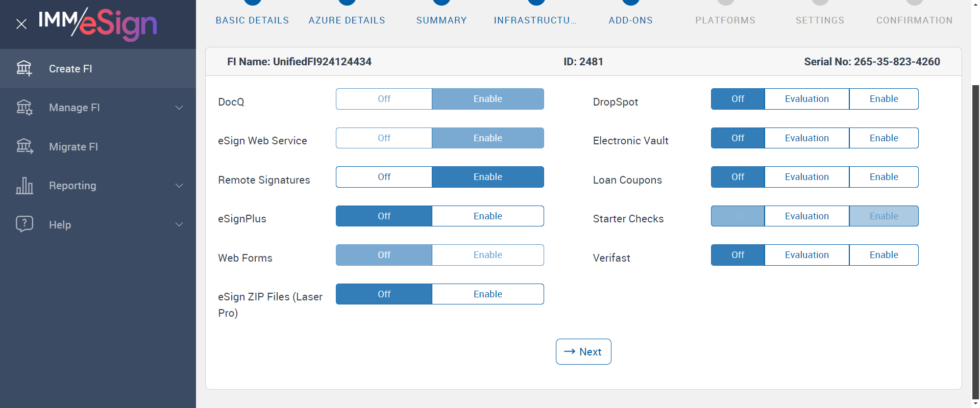Image resolution: width=980 pixels, height=408 pixels.
Task: Click the Manage FI bank gear icon
Action: (24, 108)
